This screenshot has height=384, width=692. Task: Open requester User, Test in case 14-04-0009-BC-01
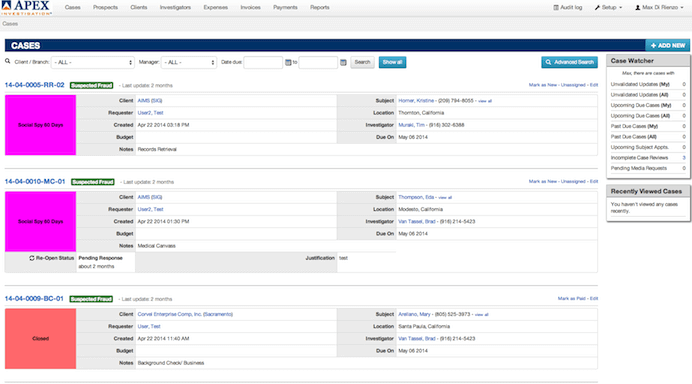(x=149, y=327)
